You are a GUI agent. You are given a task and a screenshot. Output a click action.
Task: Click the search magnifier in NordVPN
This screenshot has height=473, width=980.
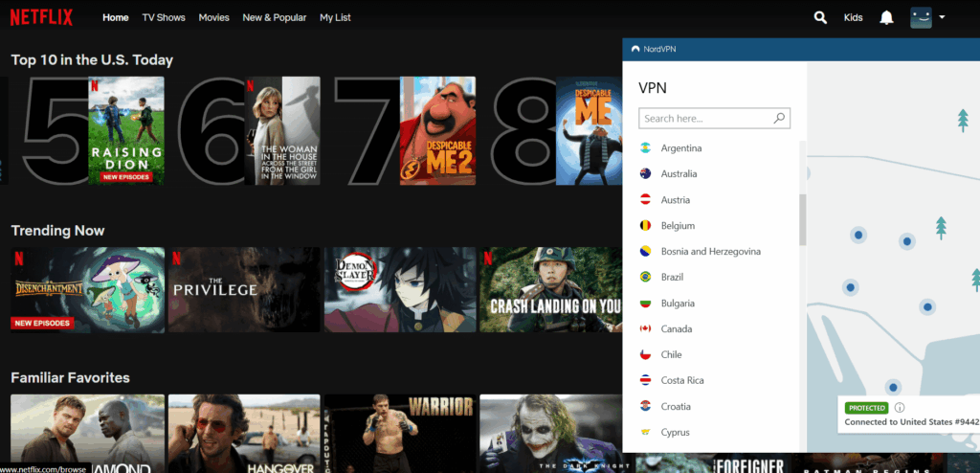coord(779,119)
